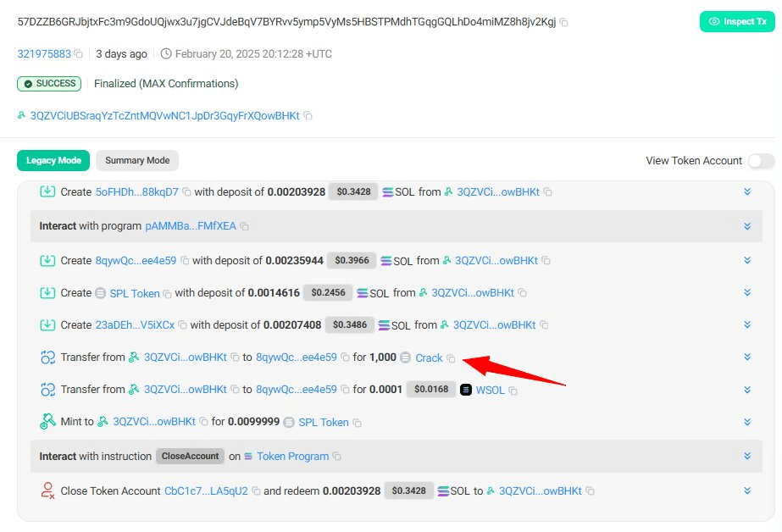The image size is (782, 532).
Task: Select the Legacy Mode tab
Action: pyautogui.click(x=53, y=160)
